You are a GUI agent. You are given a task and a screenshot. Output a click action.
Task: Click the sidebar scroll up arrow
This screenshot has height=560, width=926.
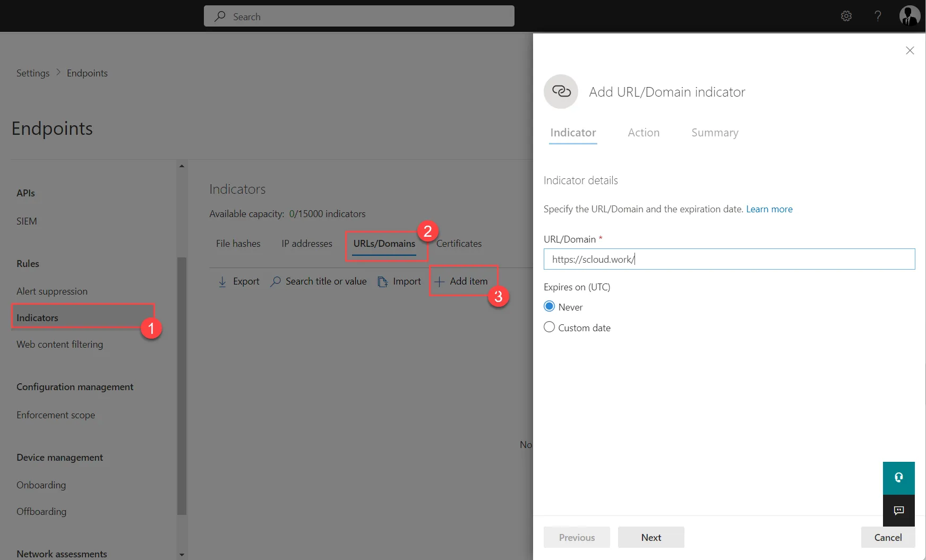click(182, 166)
